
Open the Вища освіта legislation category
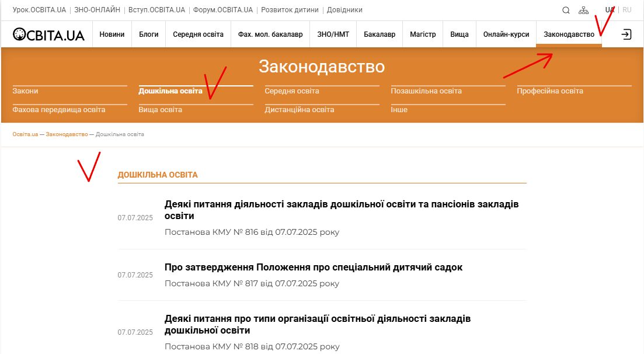click(x=161, y=110)
